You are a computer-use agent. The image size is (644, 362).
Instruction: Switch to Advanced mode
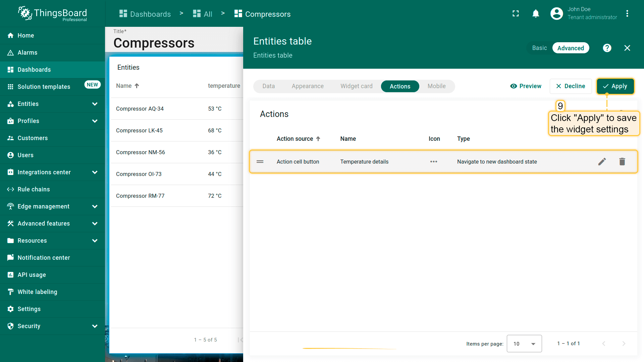pyautogui.click(x=570, y=48)
